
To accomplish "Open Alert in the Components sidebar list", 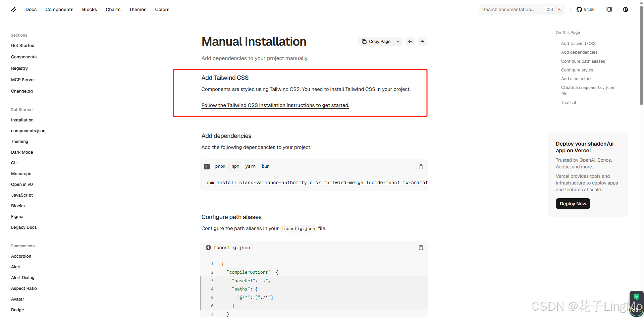I will pos(16,267).
